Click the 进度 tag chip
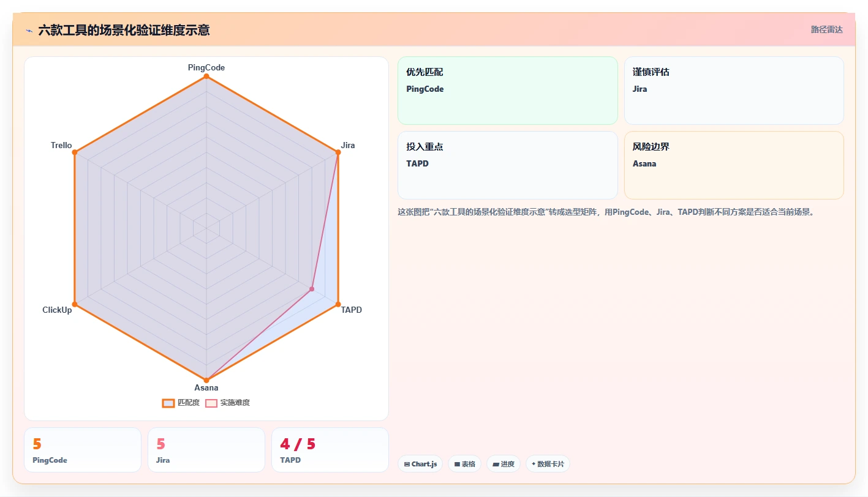The image size is (868, 497). tap(504, 464)
